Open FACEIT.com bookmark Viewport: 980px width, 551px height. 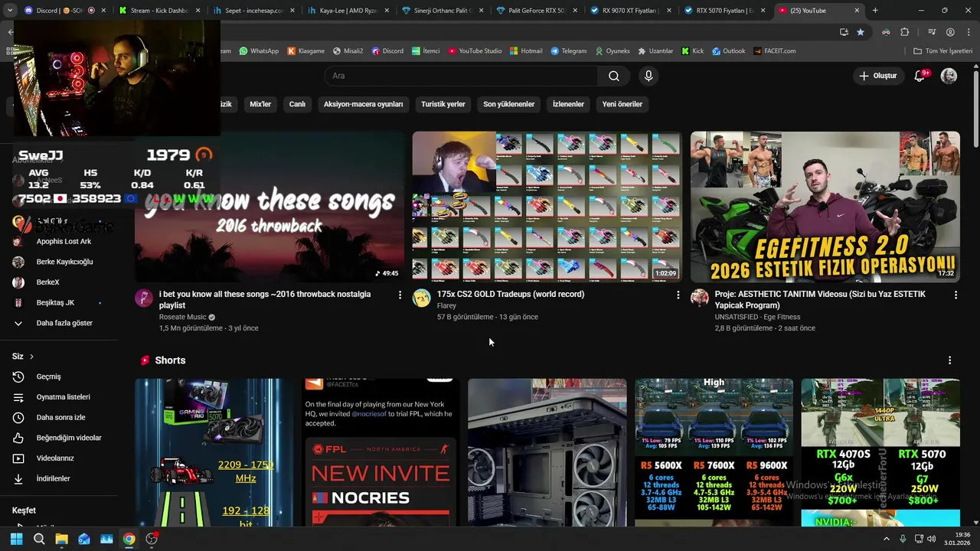click(x=774, y=51)
